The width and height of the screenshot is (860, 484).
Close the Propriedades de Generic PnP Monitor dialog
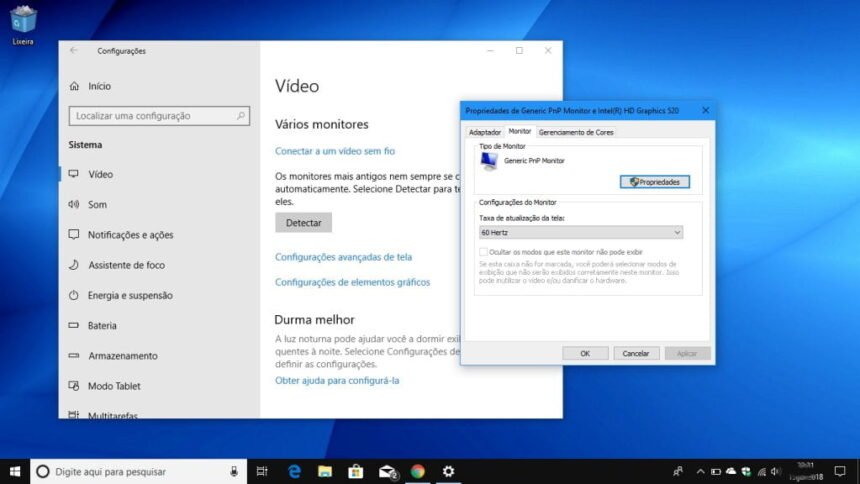click(x=705, y=110)
